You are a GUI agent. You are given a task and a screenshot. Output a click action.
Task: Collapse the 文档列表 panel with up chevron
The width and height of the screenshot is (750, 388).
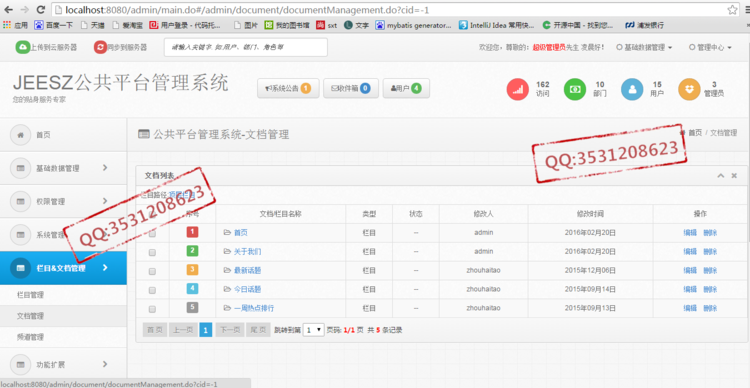(720, 176)
